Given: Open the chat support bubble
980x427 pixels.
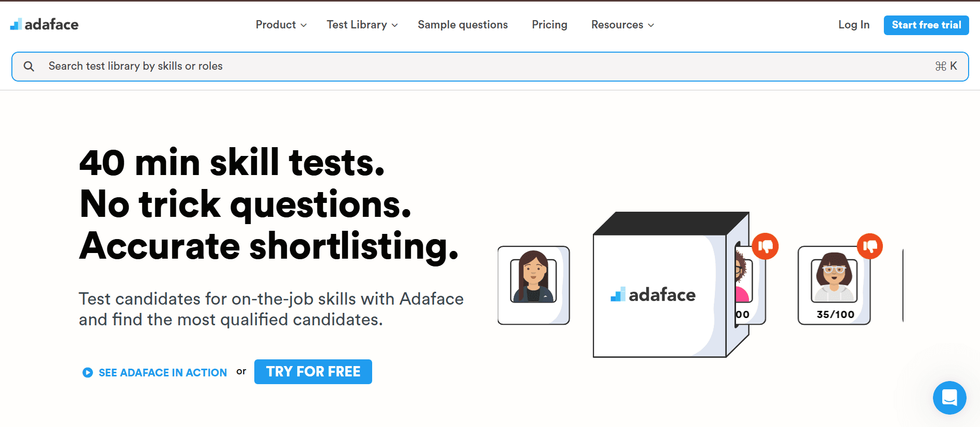Looking at the screenshot, I should [x=949, y=398].
